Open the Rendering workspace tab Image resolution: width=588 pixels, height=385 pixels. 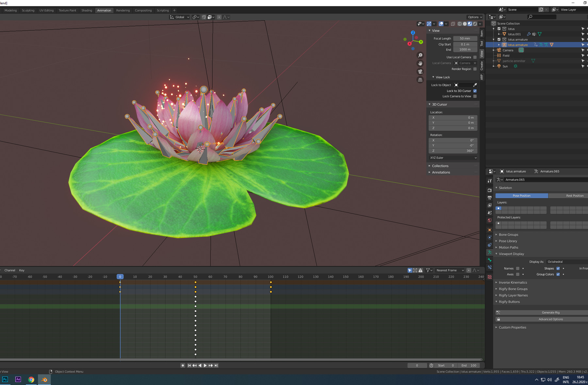pyautogui.click(x=123, y=10)
